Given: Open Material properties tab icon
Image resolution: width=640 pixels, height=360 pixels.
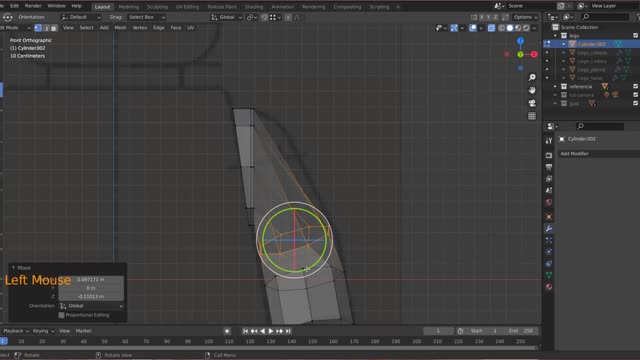Looking at the screenshot, I should pyautogui.click(x=549, y=287).
